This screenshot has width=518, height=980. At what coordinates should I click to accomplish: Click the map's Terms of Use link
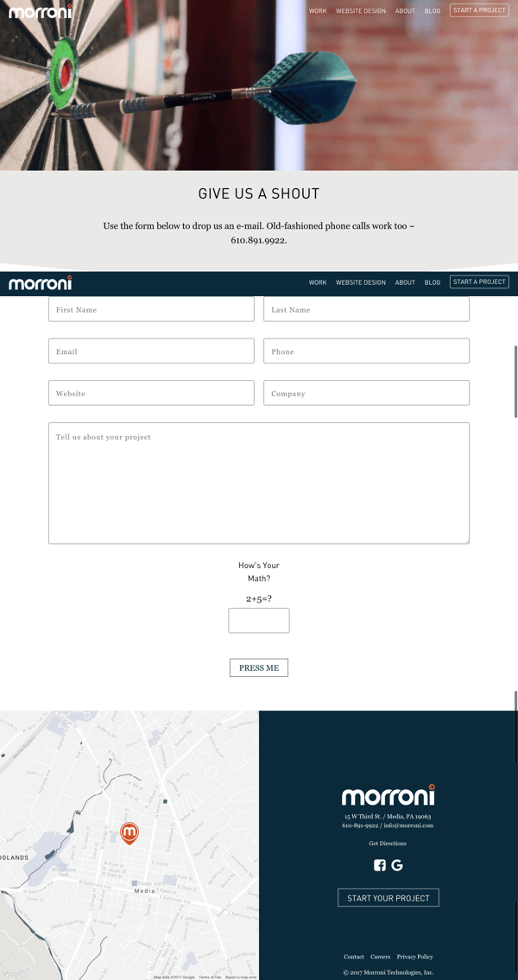tap(210, 977)
